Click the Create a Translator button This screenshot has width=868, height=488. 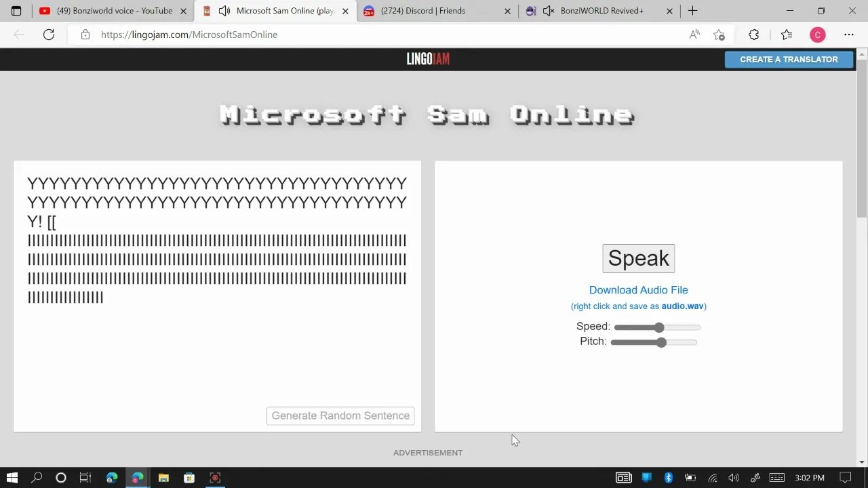tap(789, 60)
